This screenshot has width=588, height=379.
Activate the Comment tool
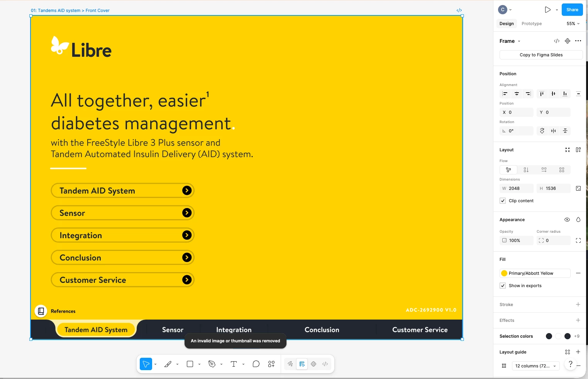tap(256, 364)
